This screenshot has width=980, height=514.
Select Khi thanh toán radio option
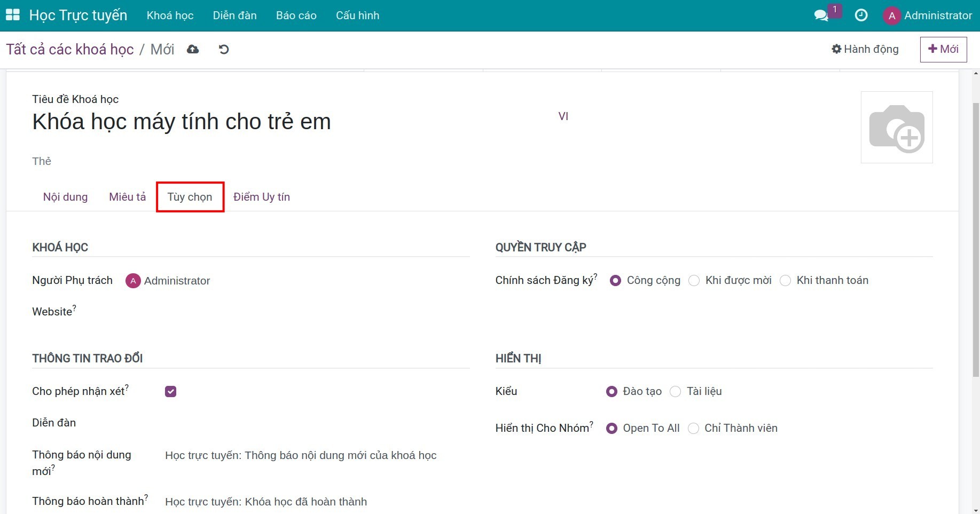[785, 281]
